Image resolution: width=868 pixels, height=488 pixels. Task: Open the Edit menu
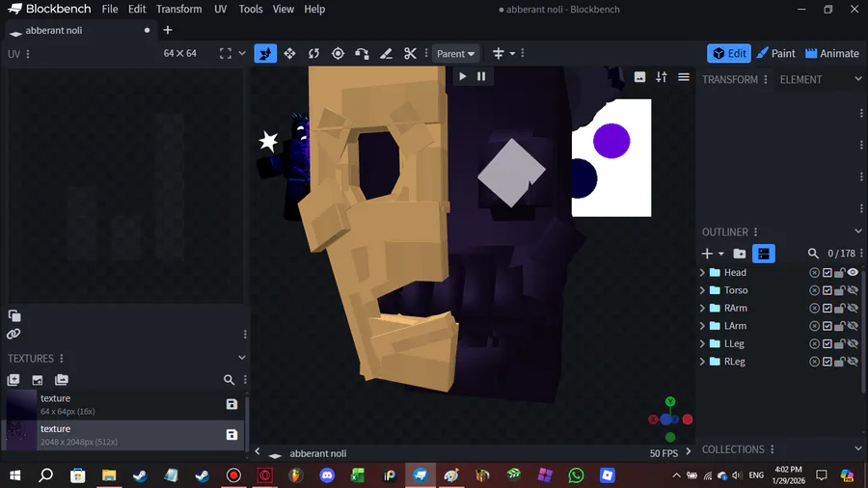(137, 10)
